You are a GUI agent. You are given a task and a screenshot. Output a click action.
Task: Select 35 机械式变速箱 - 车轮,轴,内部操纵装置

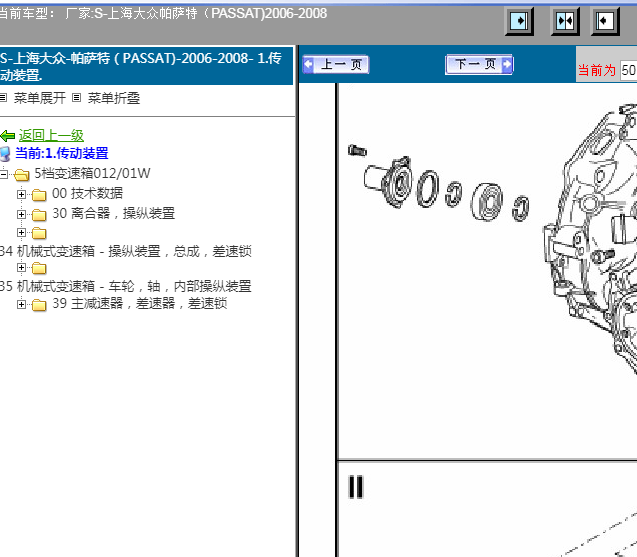point(126,286)
